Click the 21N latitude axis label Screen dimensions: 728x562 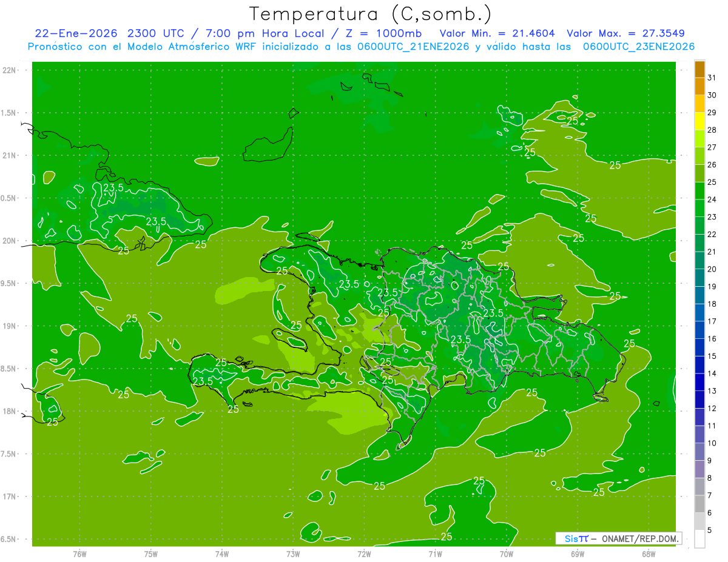[10, 155]
